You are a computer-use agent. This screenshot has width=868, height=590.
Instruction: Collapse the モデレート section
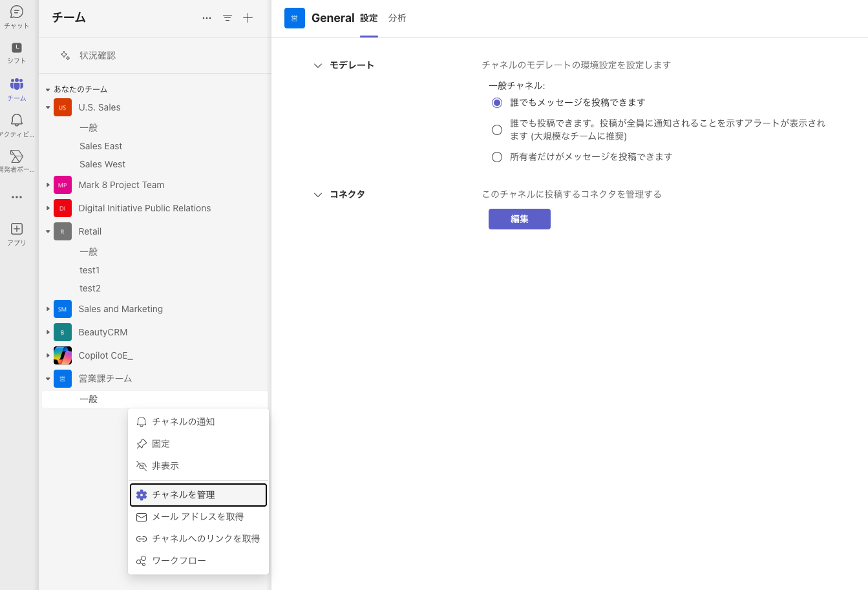point(317,65)
